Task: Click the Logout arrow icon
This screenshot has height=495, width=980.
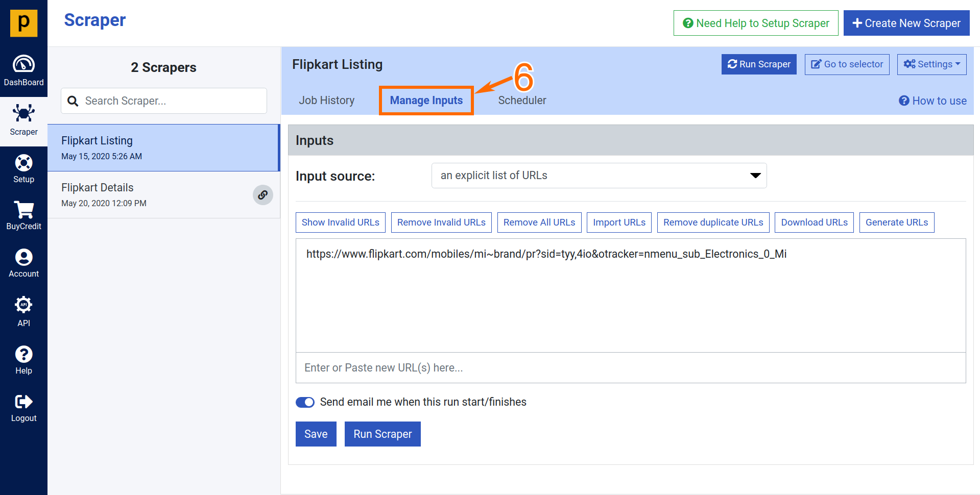Action: coord(23,402)
